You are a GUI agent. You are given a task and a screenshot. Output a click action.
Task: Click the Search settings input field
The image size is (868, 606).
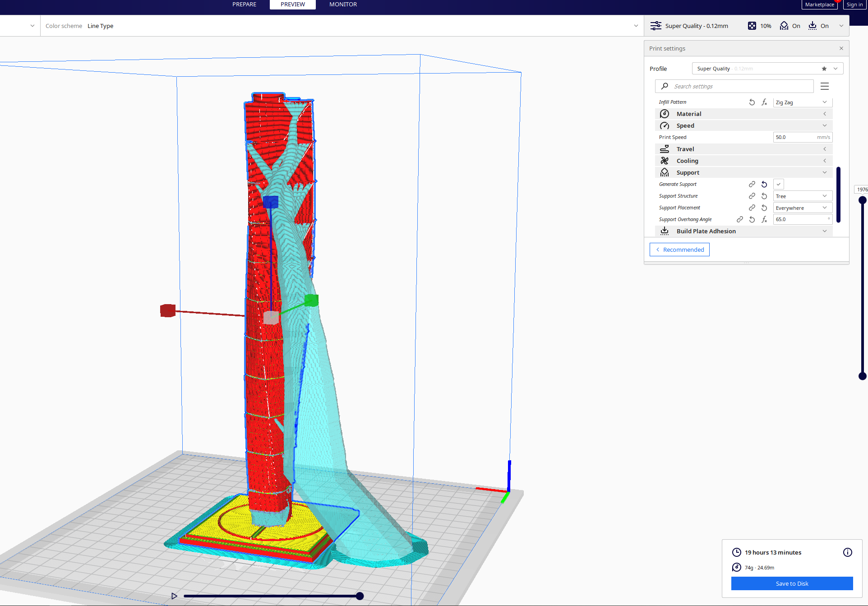click(x=740, y=86)
